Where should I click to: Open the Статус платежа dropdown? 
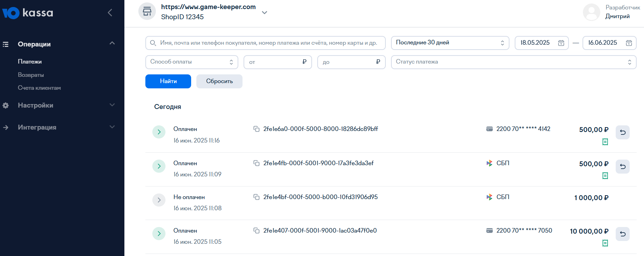514,62
